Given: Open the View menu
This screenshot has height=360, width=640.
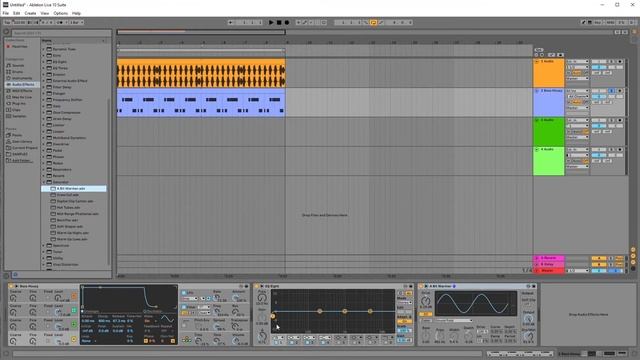Looking at the screenshot, I should [x=44, y=13].
